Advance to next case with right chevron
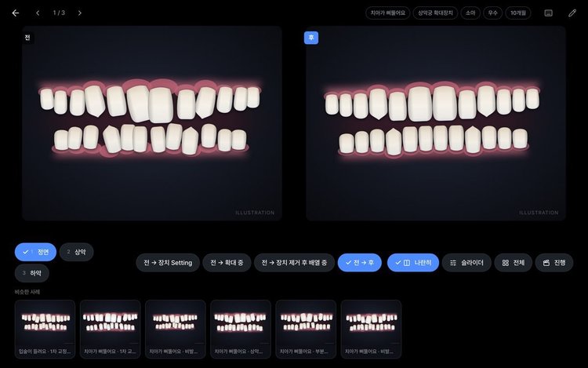The width and height of the screenshot is (588, 368). click(80, 13)
